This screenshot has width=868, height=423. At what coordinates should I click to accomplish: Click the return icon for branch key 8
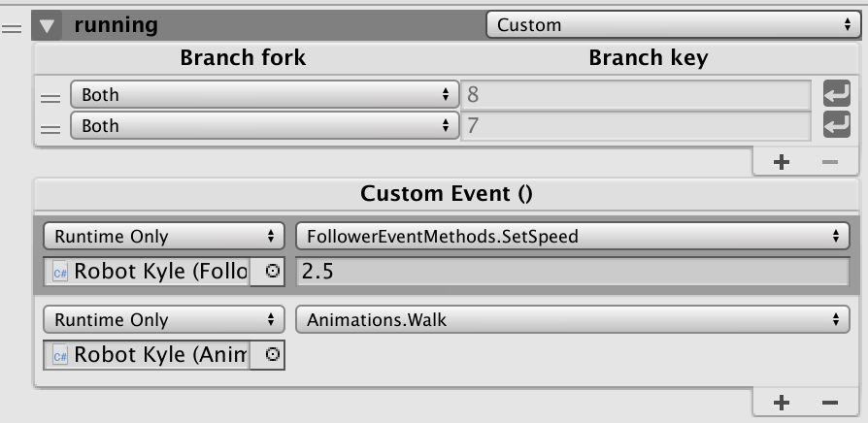tap(837, 93)
